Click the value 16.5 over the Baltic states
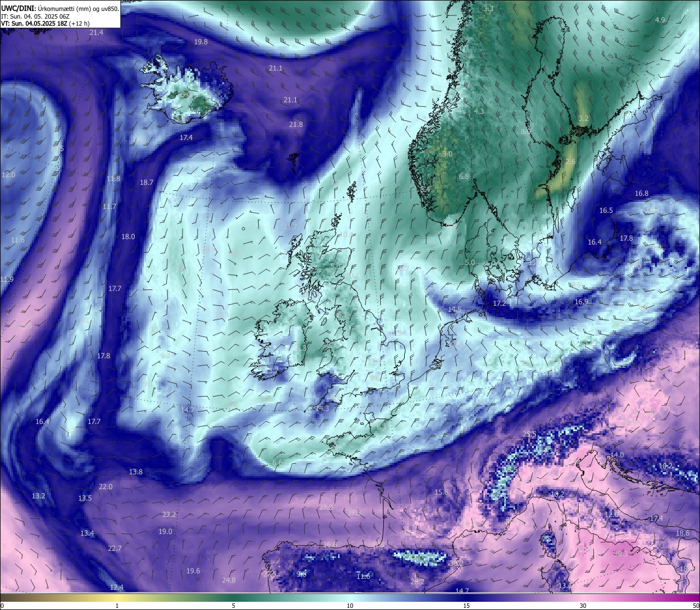Image resolution: width=700 pixels, height=610 pixels. point(606,211)
